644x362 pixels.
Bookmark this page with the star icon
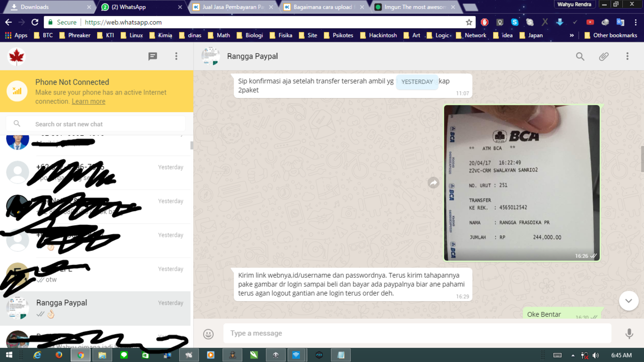point(469,22)
